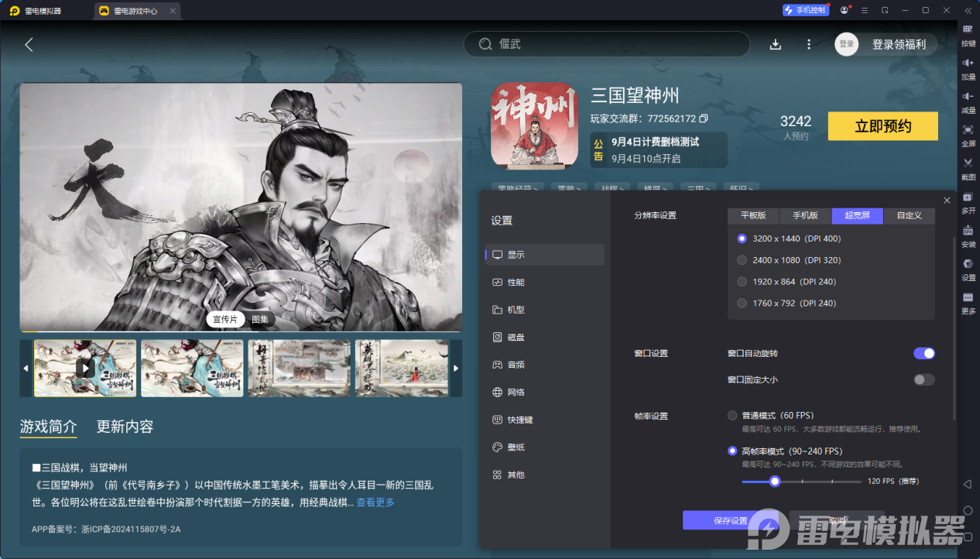The height and width of the screenshot is (559, 980).
Task: Show next gallery thumbnails with right arrow
Action: pyautogui.click(x=456, y=368)
